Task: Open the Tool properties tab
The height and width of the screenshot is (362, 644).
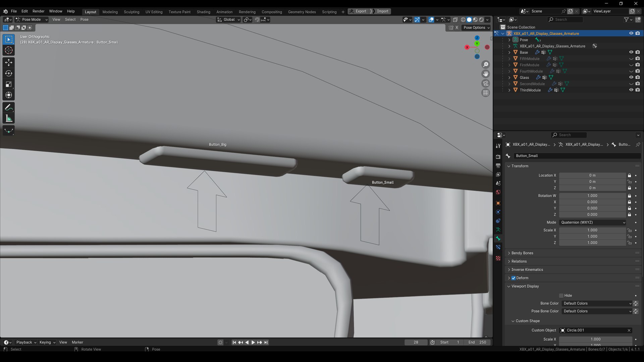Action: pos(498,146)
